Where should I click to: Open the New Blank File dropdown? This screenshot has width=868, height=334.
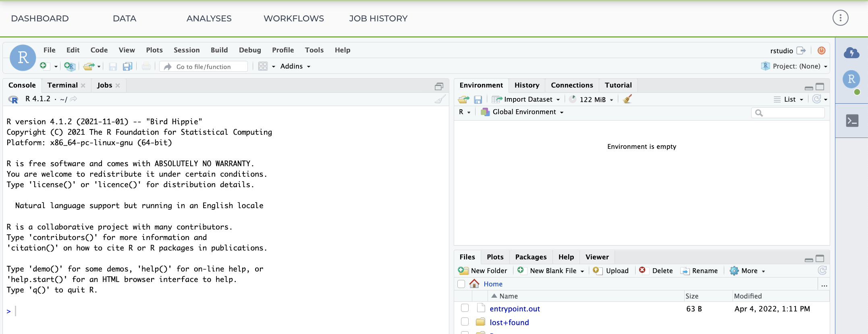[551, 271]
